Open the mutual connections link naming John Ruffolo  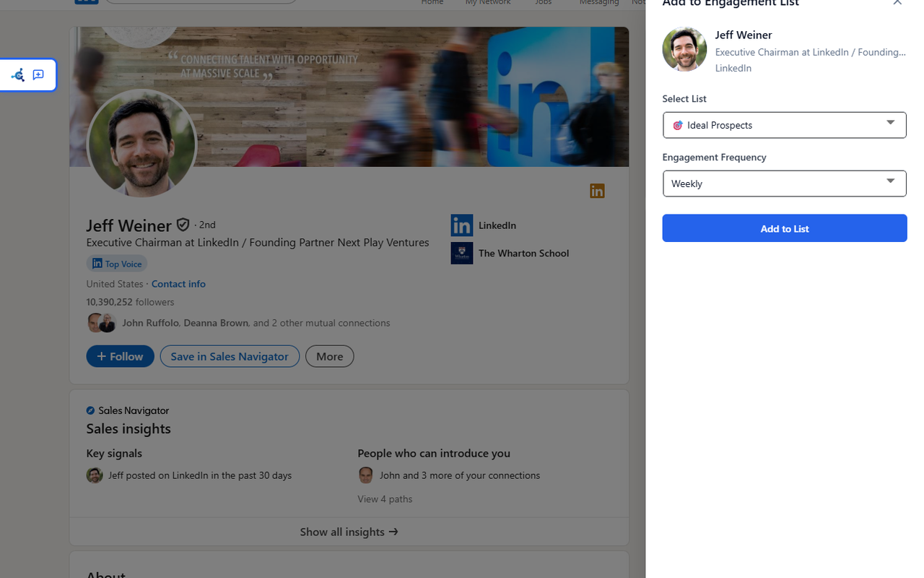pos(256,323)
